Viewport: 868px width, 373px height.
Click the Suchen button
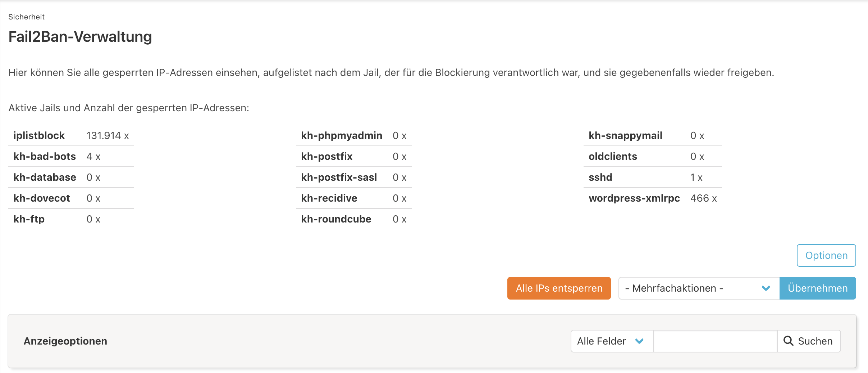pyautogui.click(x=809, y=341)
